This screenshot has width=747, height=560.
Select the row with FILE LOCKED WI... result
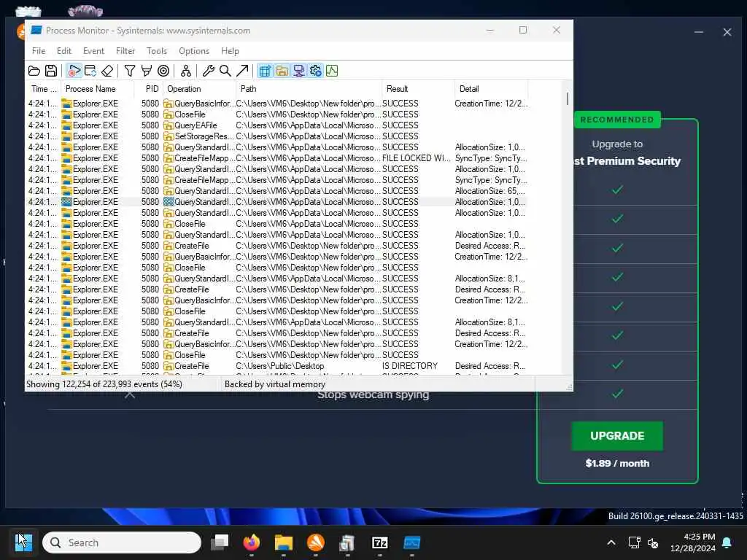point(276,158)
